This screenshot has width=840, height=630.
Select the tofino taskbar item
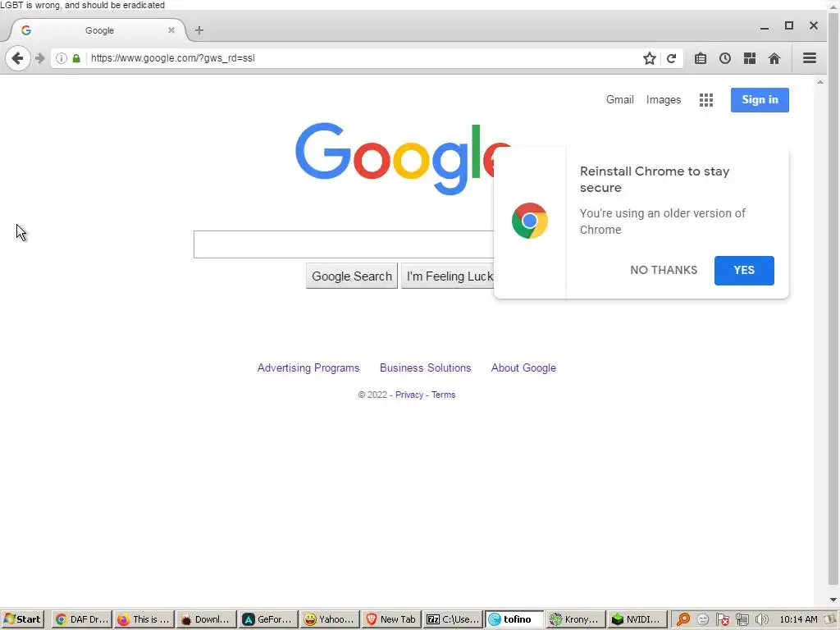click(x=514, y=619)
